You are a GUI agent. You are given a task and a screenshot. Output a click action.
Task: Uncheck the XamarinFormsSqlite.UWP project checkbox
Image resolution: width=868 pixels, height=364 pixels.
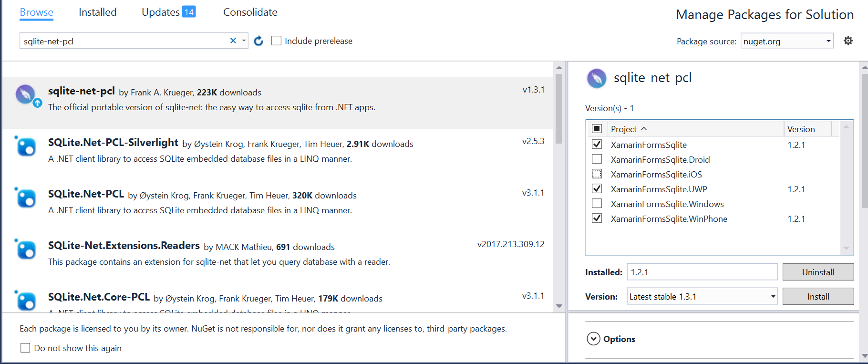click(x=597, y=188)
